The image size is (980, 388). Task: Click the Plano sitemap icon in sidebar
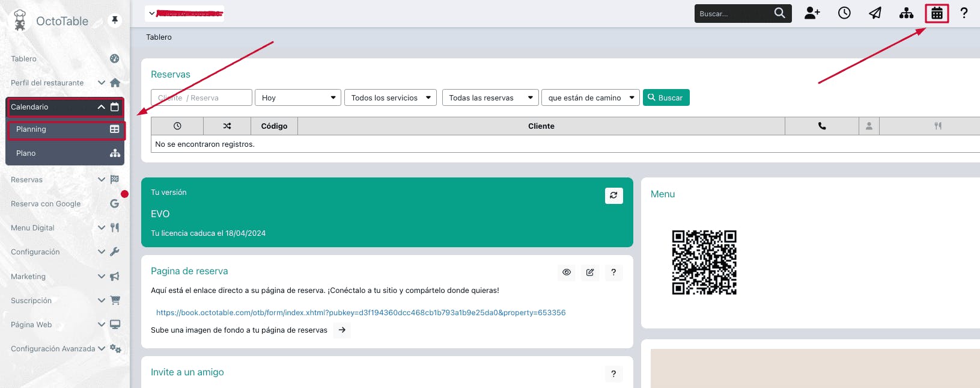(x=115, y=153)
